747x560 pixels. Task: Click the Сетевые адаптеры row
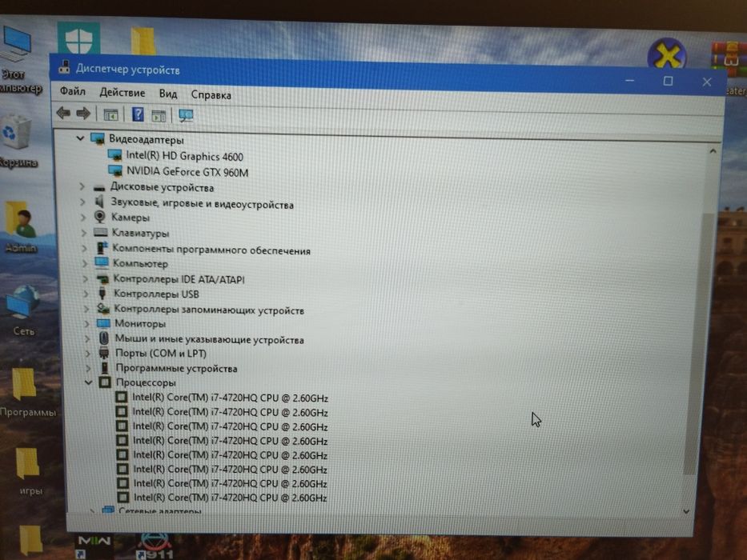(159, 511)
